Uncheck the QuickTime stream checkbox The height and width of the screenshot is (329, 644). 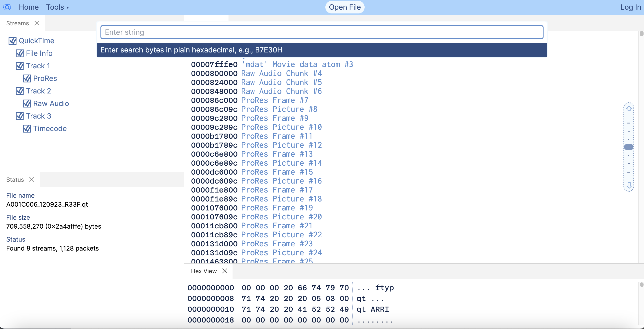pyautogui.click(x=13, y=41)
